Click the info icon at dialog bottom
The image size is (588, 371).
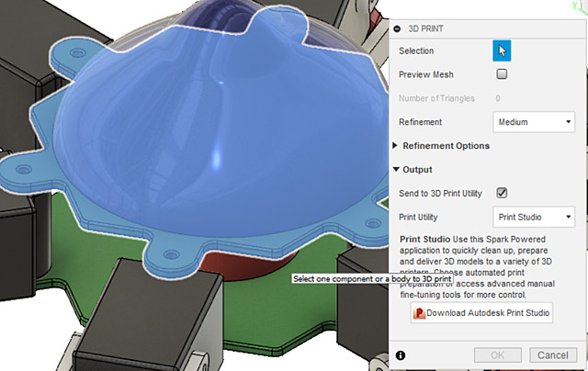tap(401, 354)
